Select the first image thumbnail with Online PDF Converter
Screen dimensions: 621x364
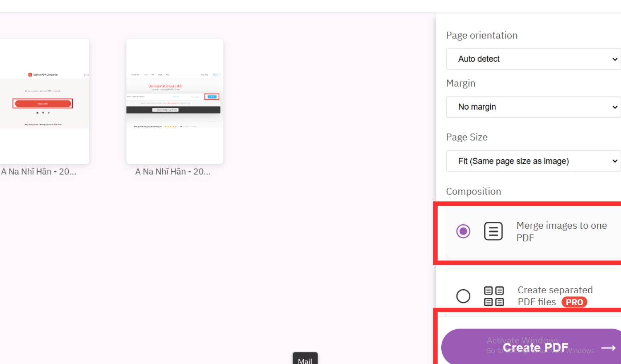(x=44, y=101)
